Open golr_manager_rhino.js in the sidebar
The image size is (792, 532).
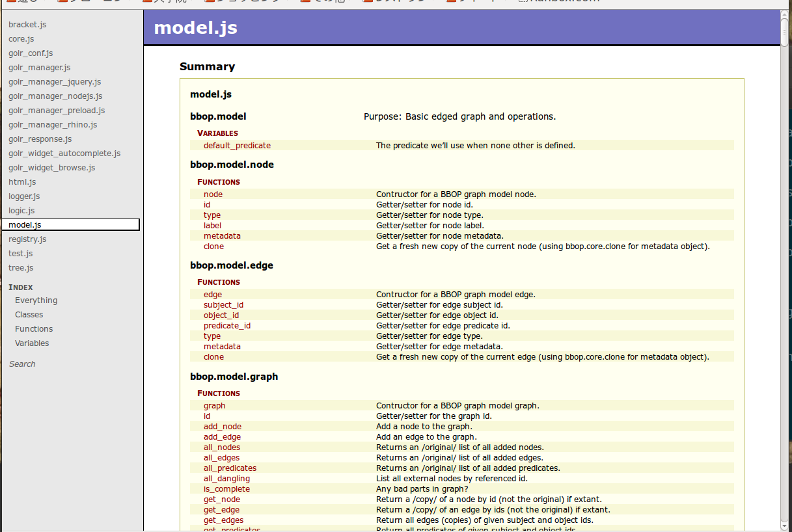click(x=53, y=125)
